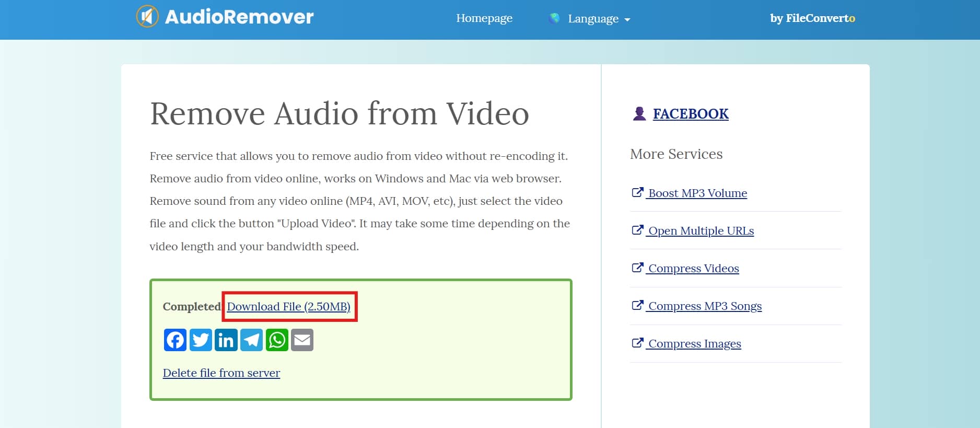Click the Completed status label

click(x=192, y=307)
